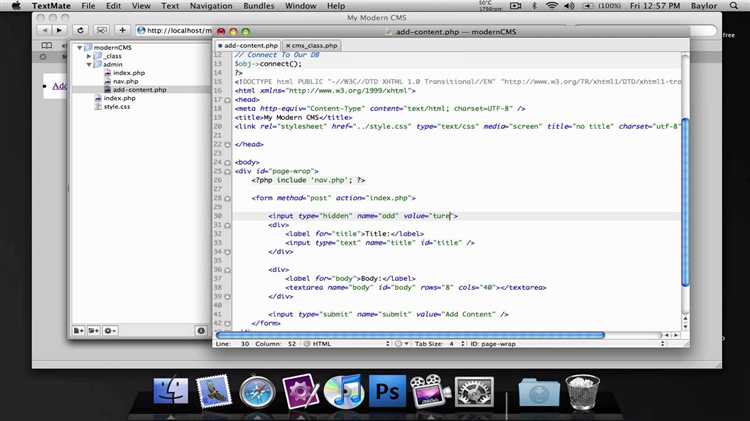The image size is (750, 421).
Task: Open the TextMate application menu
Action: tap(51, 6)
